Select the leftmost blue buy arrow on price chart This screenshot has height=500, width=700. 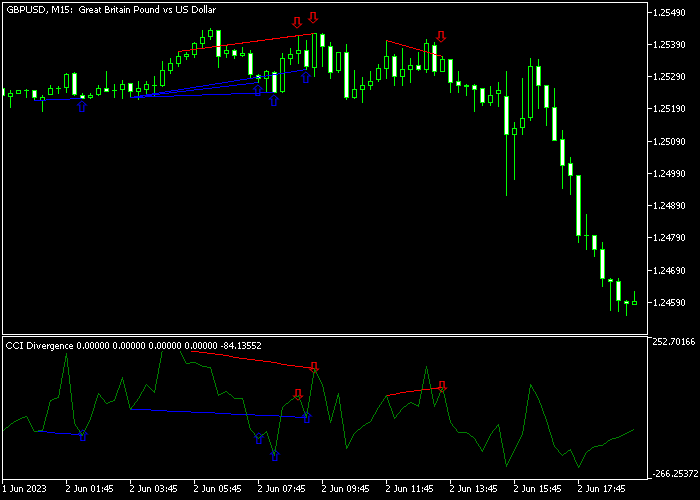pos(82,106)
